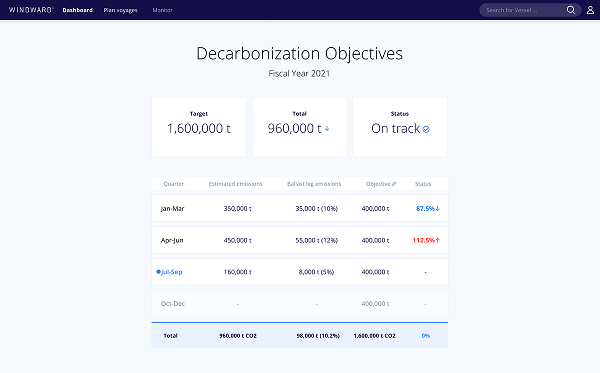
Task: Click the 8,000 t (5%) ballast value
Action: 316,272
